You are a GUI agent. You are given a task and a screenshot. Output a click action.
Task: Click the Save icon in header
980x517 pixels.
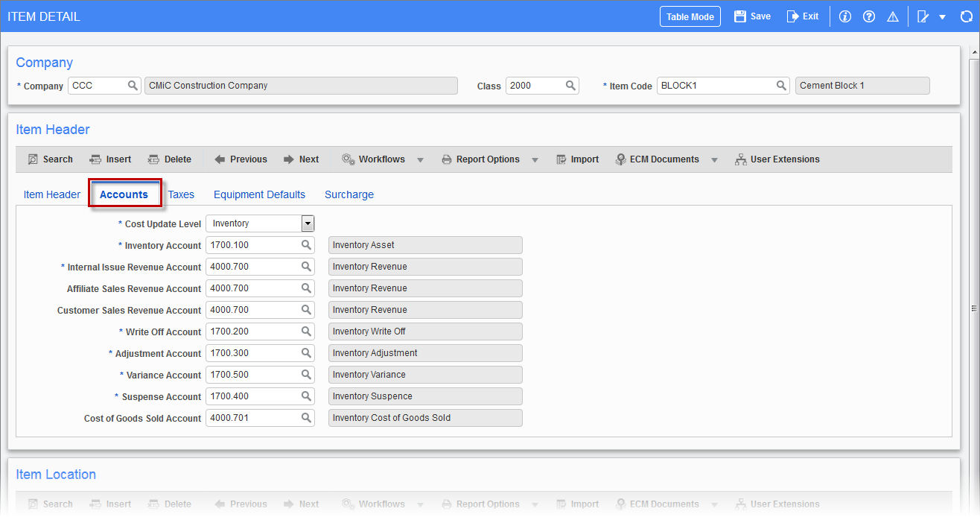740,16
